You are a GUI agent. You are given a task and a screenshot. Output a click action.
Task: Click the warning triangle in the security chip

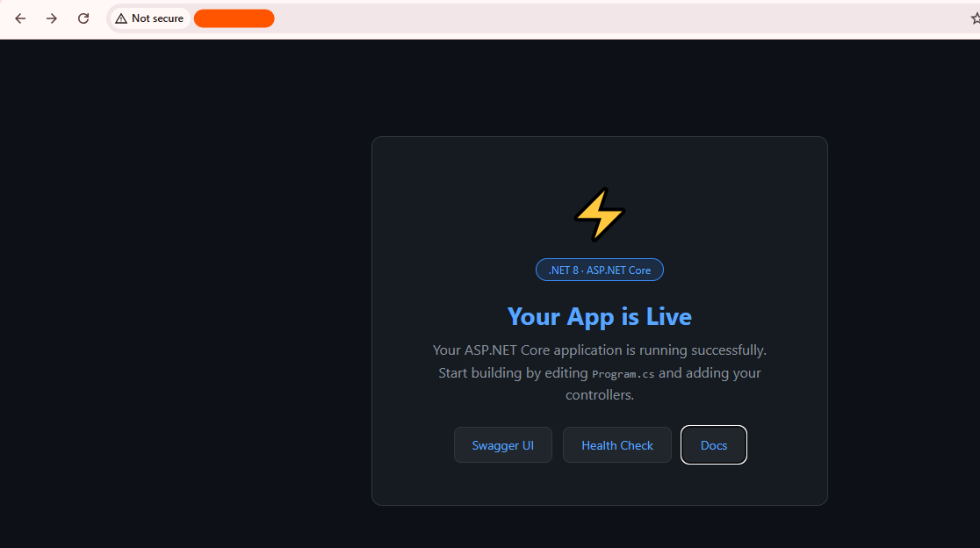tap(121, 18)
